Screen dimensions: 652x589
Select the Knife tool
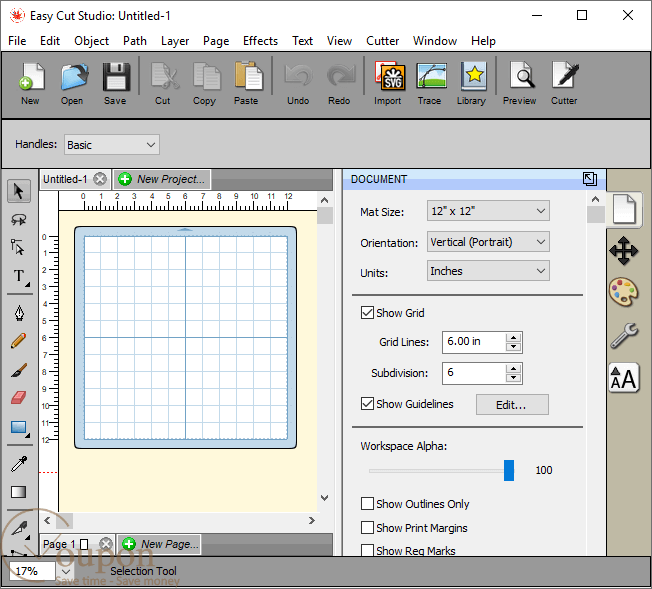(19, 528)
